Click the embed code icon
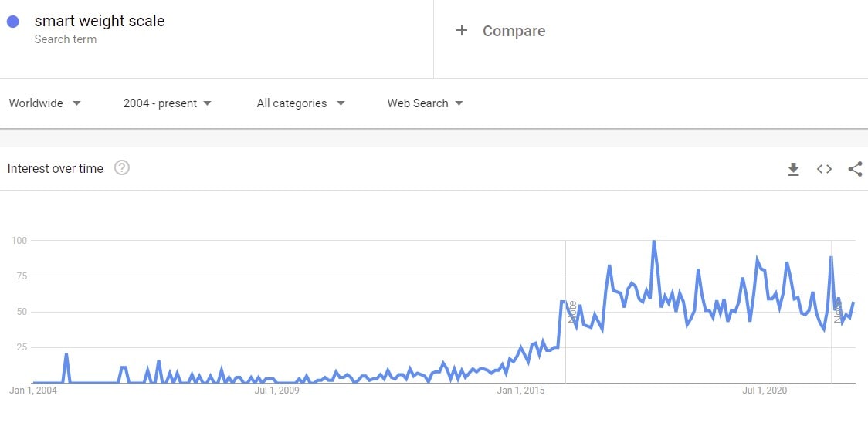The image size is (868, 426). click(x=824, y=169)
